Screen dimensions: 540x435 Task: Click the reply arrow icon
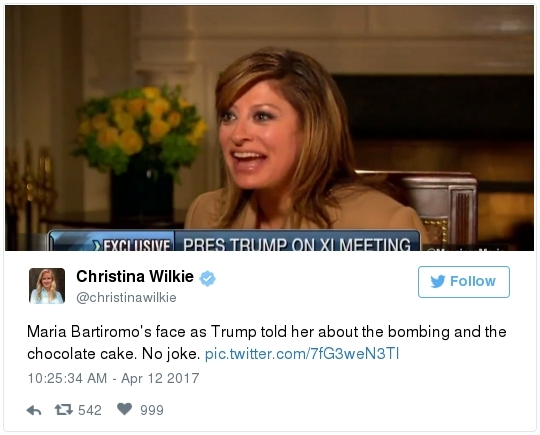pos(34,410)
